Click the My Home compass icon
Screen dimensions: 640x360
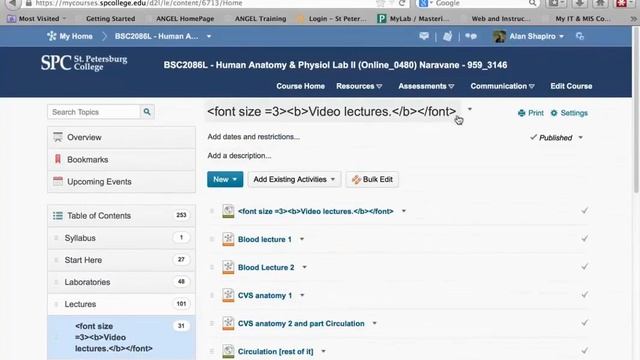pos(51,36)
